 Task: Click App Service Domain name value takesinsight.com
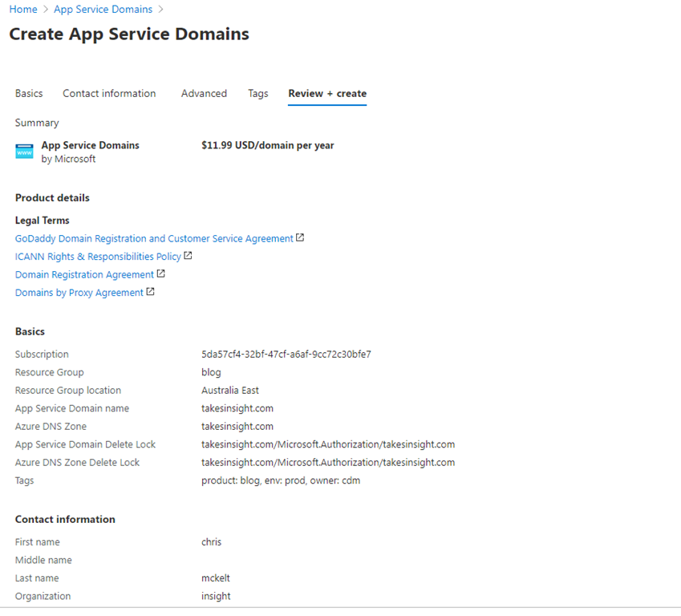click(x=237, y=408)
